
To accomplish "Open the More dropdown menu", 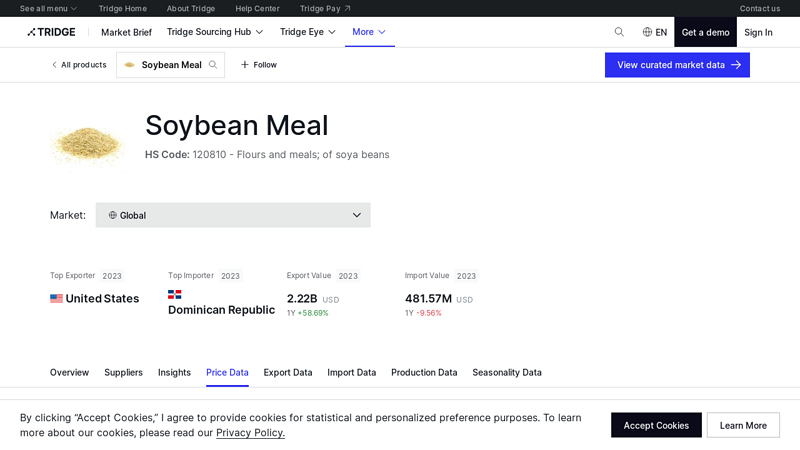I will [x=369, y=32].
